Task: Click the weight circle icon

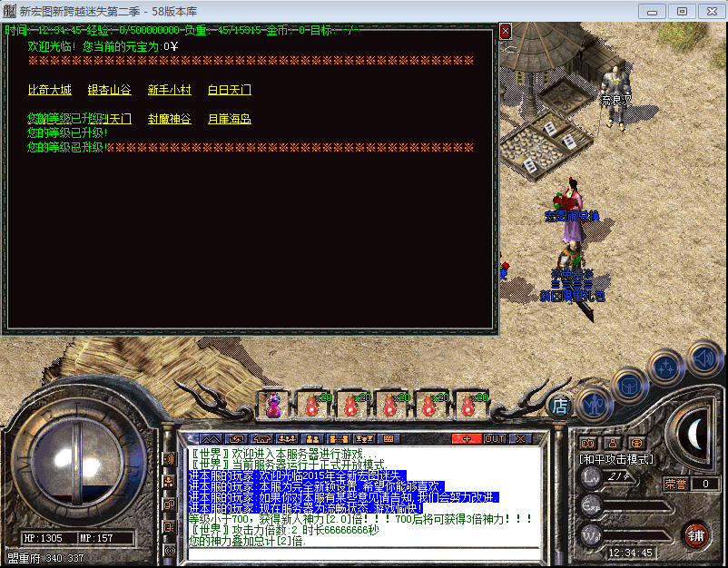Action: click(591, 535)
